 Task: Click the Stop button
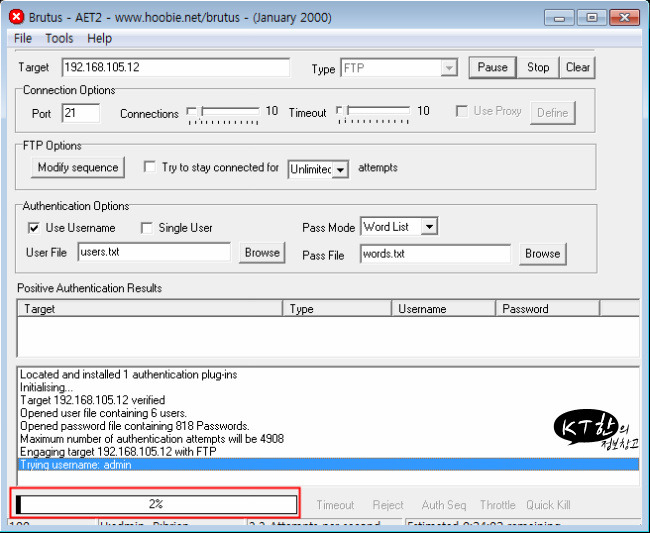coord(538,67)
